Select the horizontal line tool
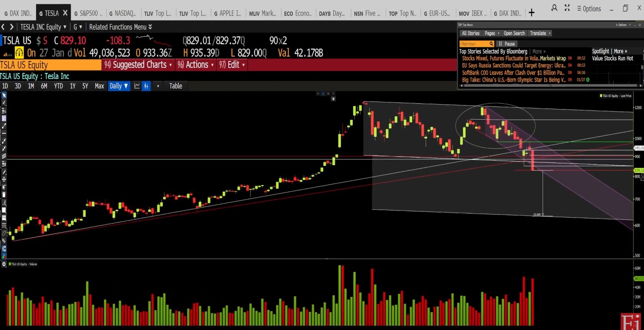644x330 pixels. pos(4,133)
